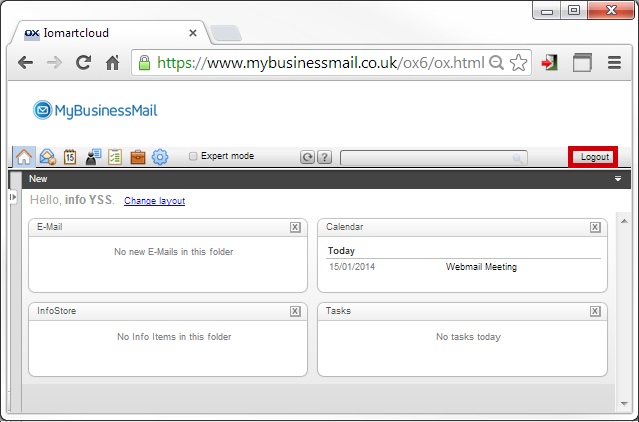Close the E-Mail widget

[295, 227]
